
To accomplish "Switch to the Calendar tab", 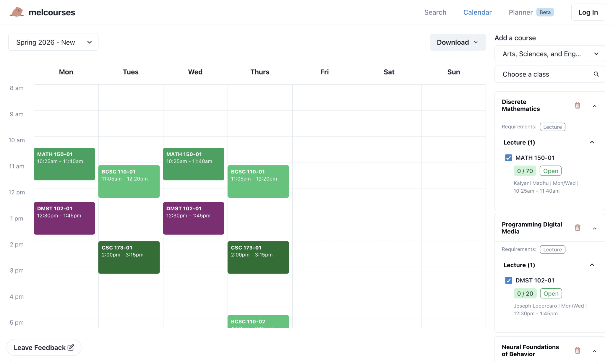I will click(x=477, y=12).
